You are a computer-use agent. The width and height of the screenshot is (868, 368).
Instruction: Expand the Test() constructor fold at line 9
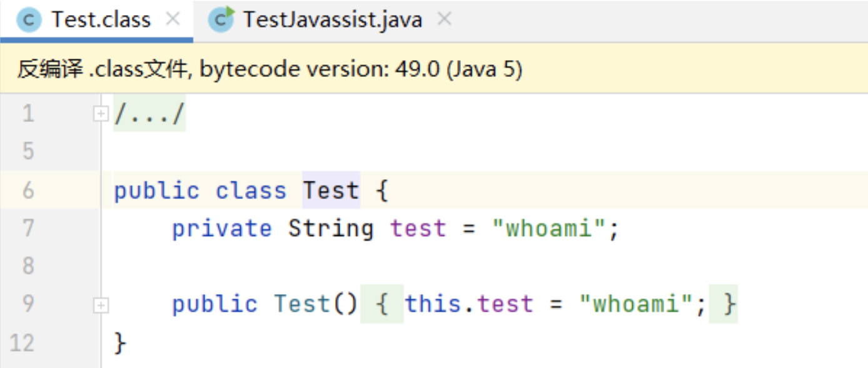(100, 305)
